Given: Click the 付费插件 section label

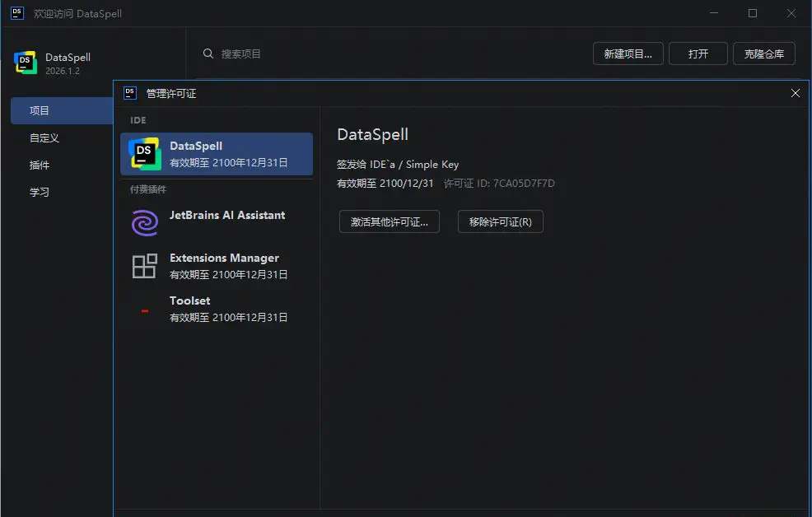Looking at the screenshot, I should click(148, 189).
